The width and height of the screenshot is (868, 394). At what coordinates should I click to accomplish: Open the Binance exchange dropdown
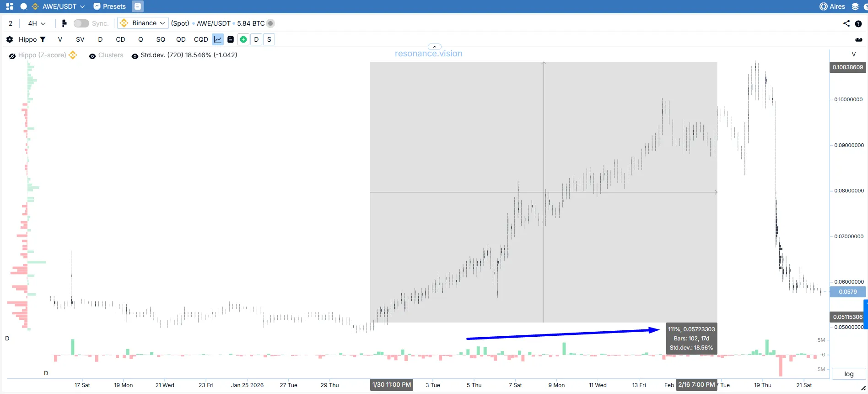(143, 23)
